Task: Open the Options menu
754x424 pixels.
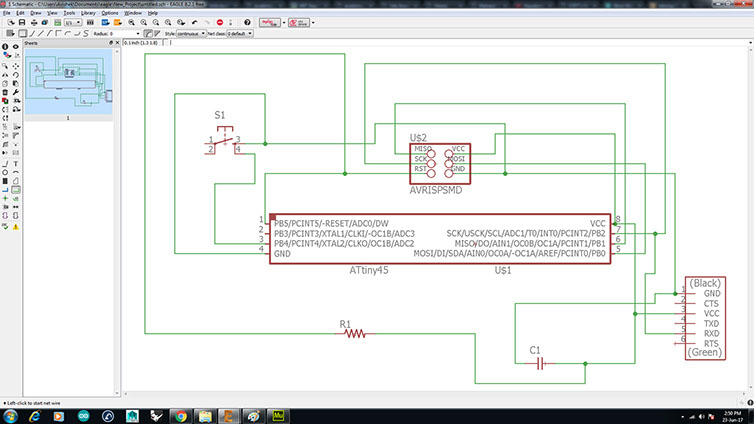Action: 110,13
